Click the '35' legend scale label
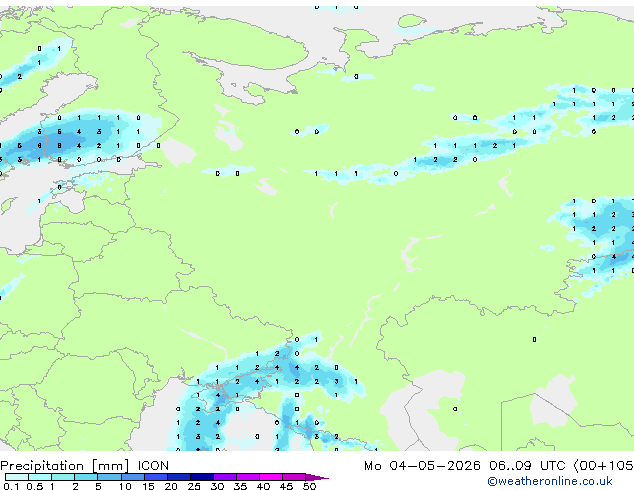The width and height of the screenshot is (634, 490). point(240,486)
